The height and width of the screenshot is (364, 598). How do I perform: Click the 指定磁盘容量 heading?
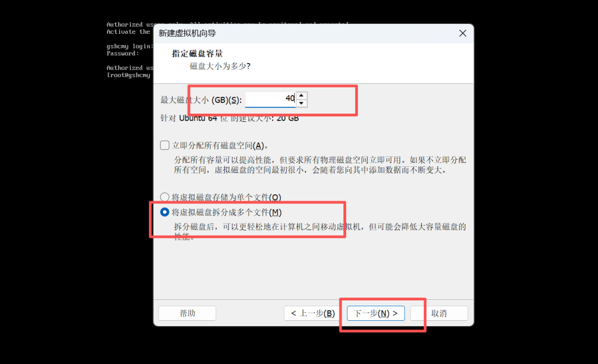click(197, 53)
